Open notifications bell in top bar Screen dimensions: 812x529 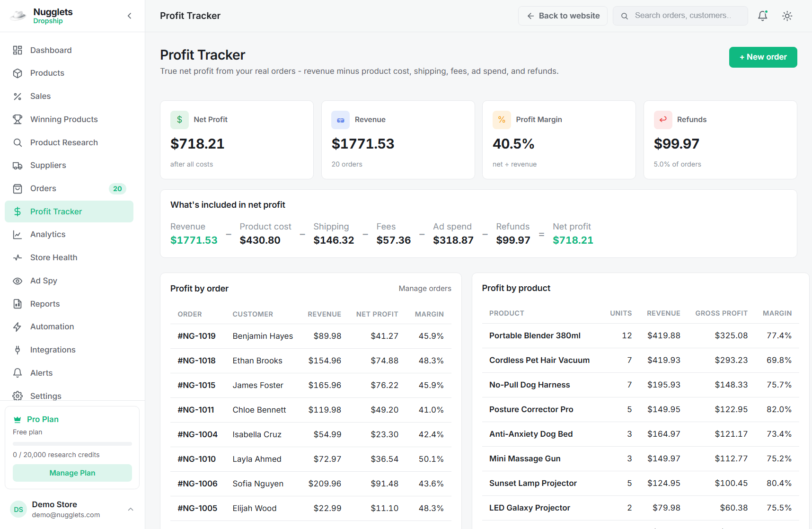[x=763, y=16]
